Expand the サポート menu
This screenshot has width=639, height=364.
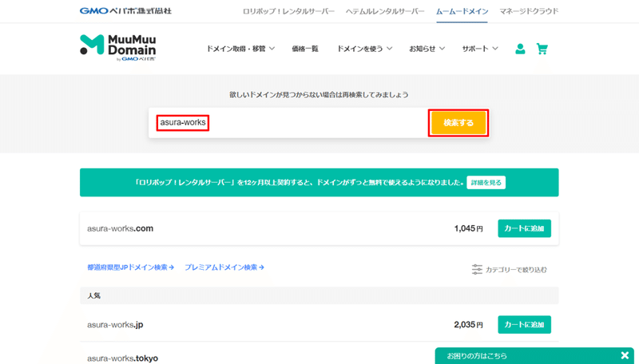click(x=480, y=49)
